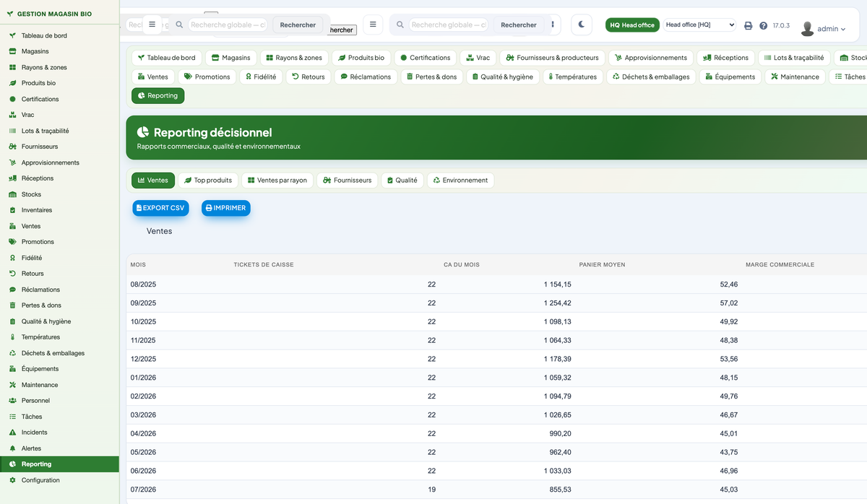Click the active green Reporting navigation chip

pos(158,95)
